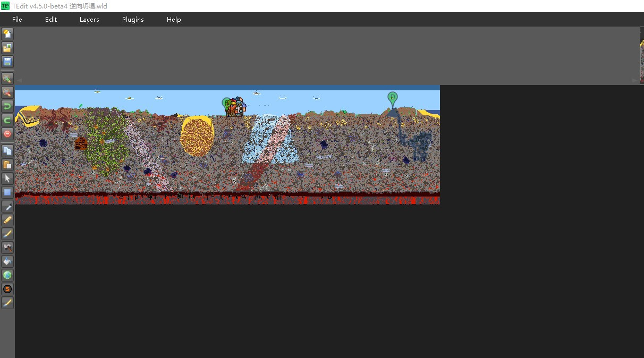Click the Undo green arrow
This screenshot has height=358, width=644.
click(x=7, y=106)
